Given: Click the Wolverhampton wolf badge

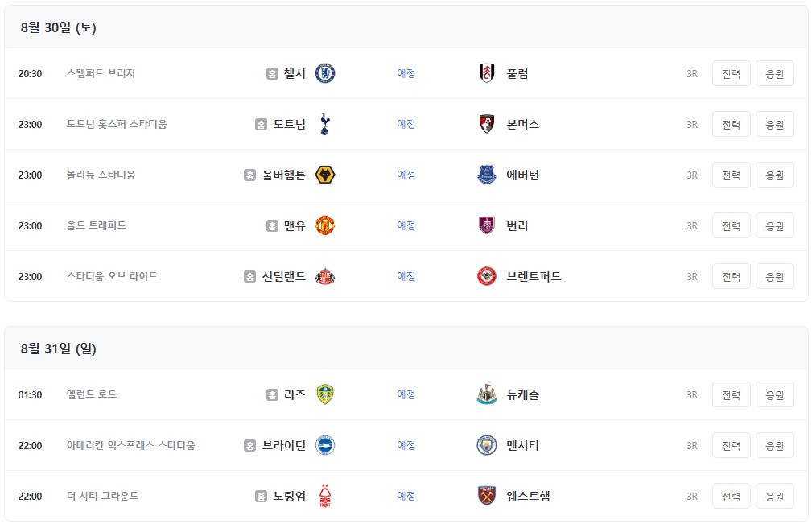Looking at the screenshot, I should point(324,175).
